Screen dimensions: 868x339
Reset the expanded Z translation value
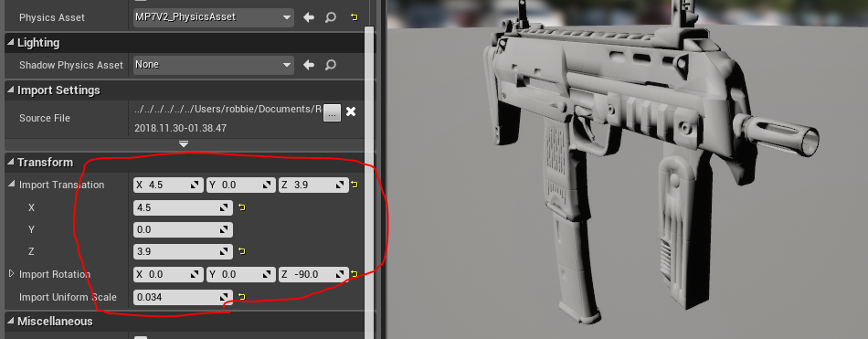(x=242, y=251)
